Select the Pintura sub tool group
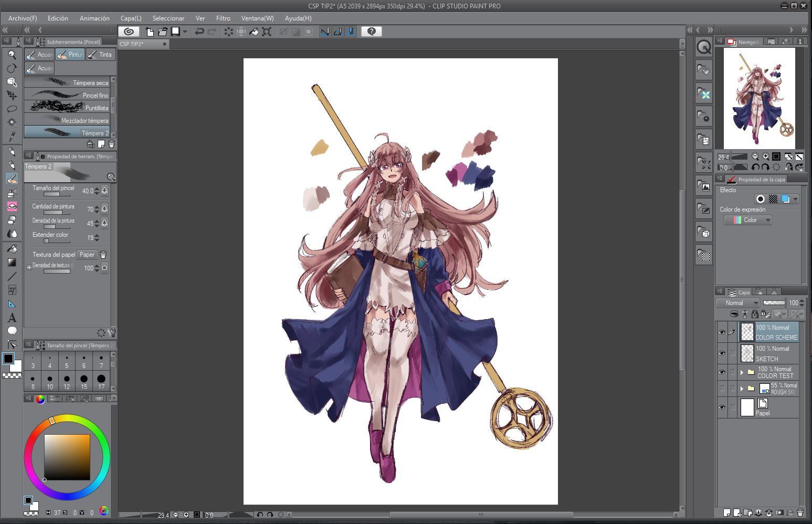The image size is (812, 524). (x=70, y=55)
